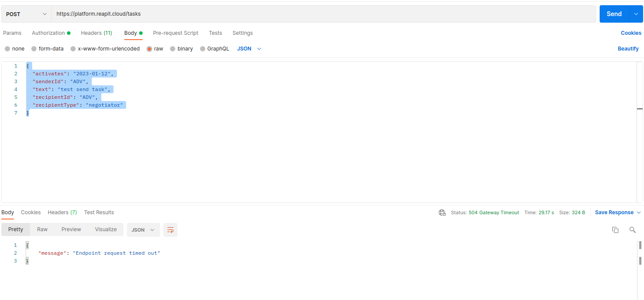Open the Cookies manager
This screenshot has height=300, width=644.
pos(631,33)
